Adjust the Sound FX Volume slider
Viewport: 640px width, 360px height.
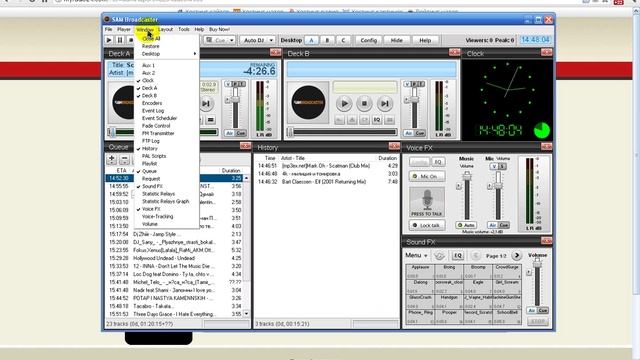click(537, 264)
